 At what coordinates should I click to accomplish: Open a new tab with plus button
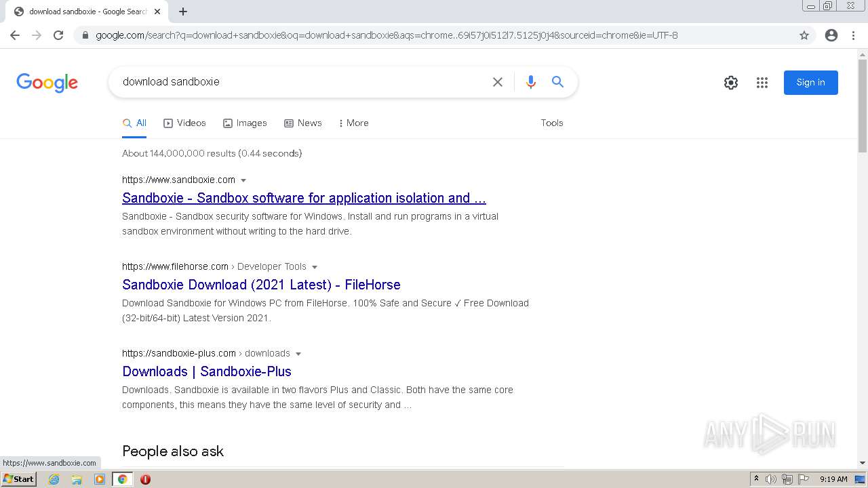point(183,12)
